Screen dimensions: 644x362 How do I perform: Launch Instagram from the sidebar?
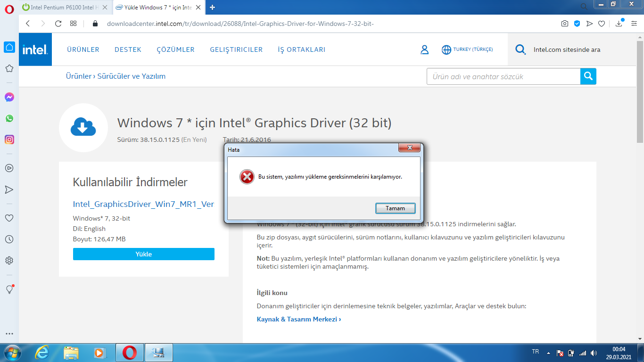(9, 140)
